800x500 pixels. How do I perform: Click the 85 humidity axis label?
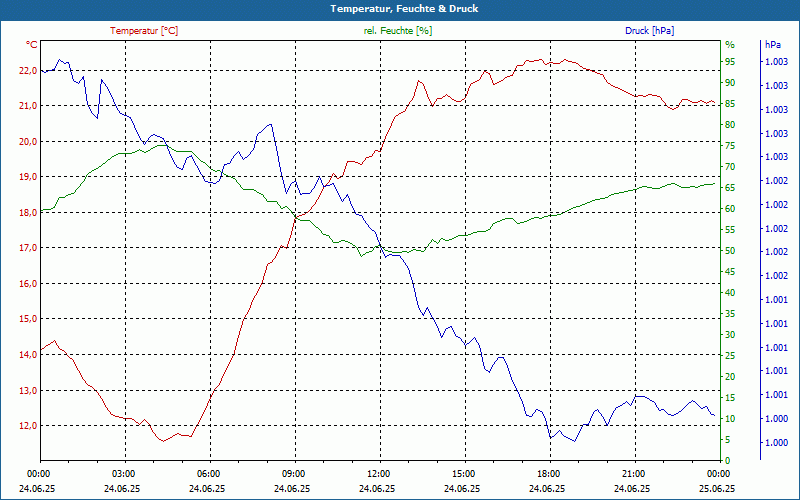[730, 104]
